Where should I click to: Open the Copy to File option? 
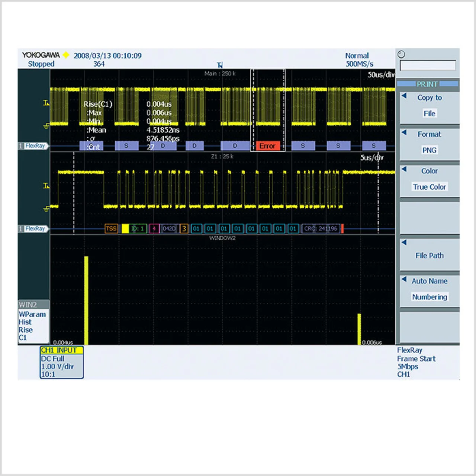[430, 106]
